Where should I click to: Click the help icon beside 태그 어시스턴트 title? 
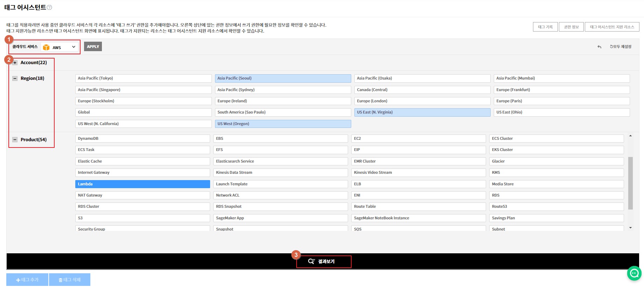tap(49, 7)
